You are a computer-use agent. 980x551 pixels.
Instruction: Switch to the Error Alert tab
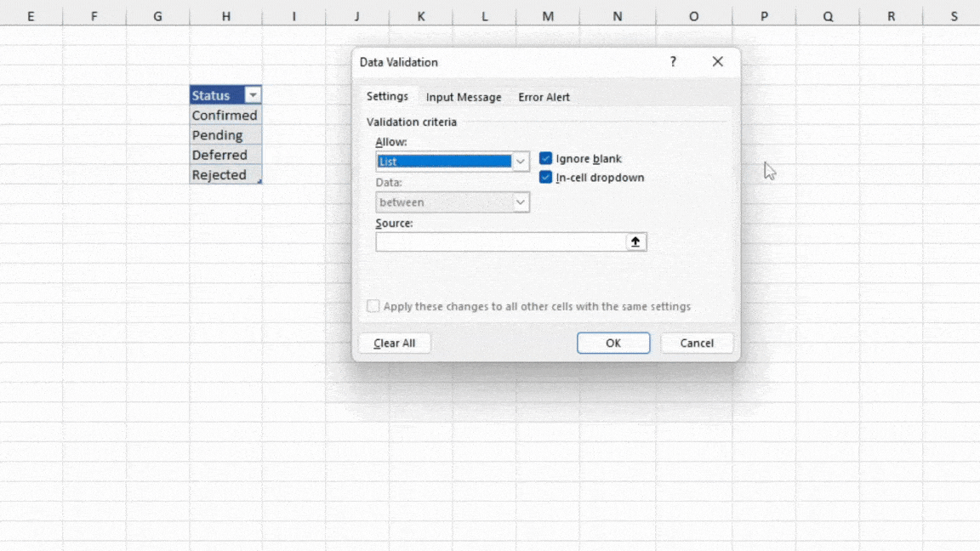click(544, 97)
